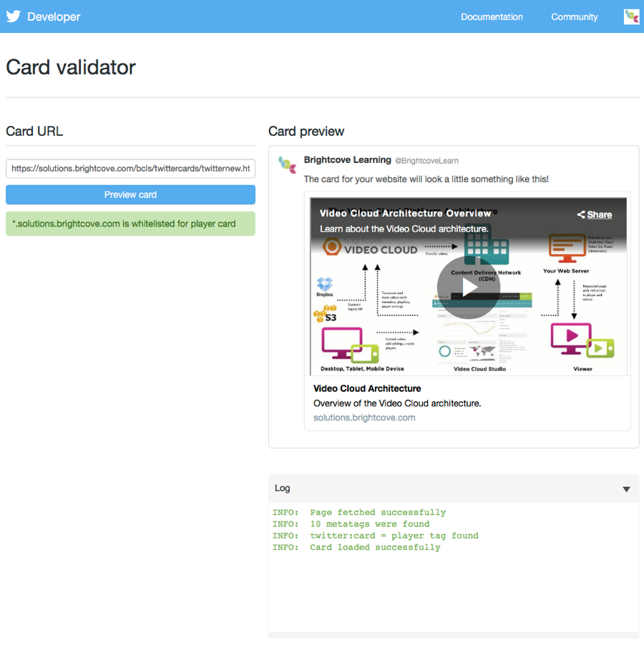Collapse the Log panel with arrow
The width and height of the screenshot is (644, 645).
click(x=626, y=489)
